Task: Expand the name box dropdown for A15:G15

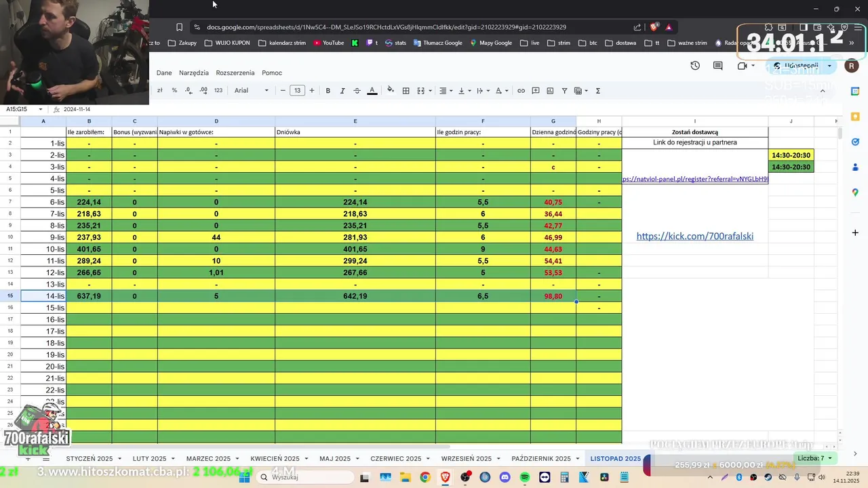Action: [x=41, y=109]
